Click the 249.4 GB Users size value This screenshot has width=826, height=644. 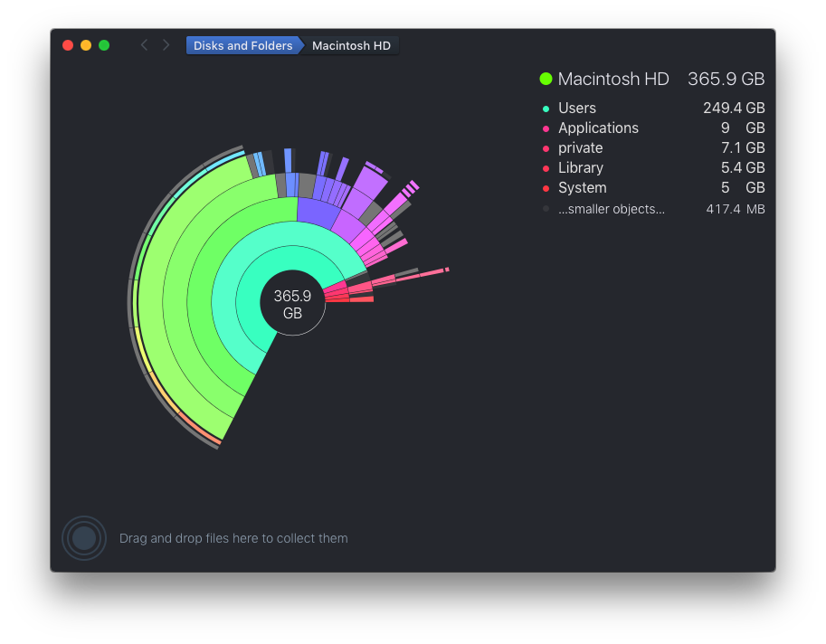click(734, 108)
